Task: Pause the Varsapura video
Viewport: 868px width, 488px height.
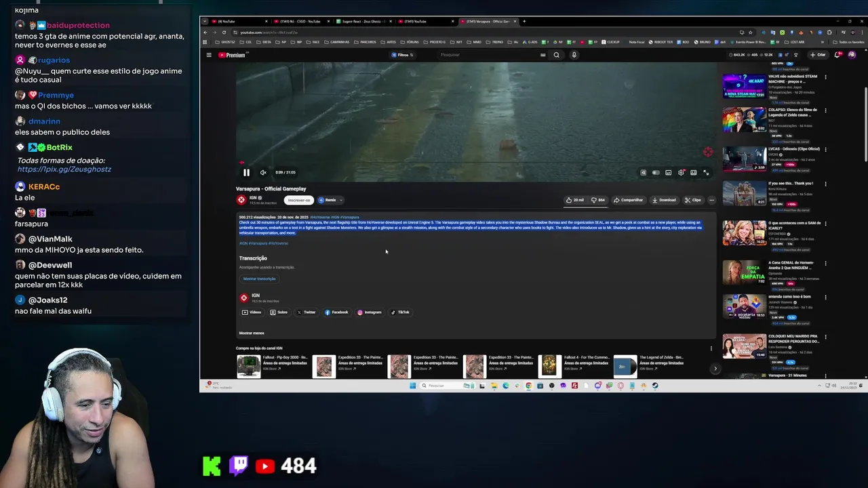Action: [x=246, y=172]
